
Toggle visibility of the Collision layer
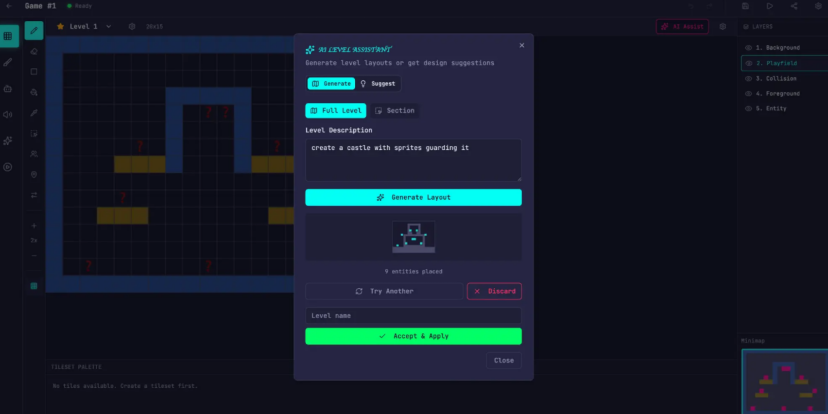(x=748, y=78)
